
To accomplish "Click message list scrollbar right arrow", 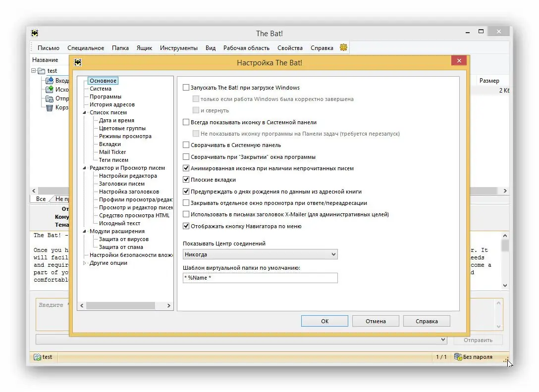I will (505, 191).
